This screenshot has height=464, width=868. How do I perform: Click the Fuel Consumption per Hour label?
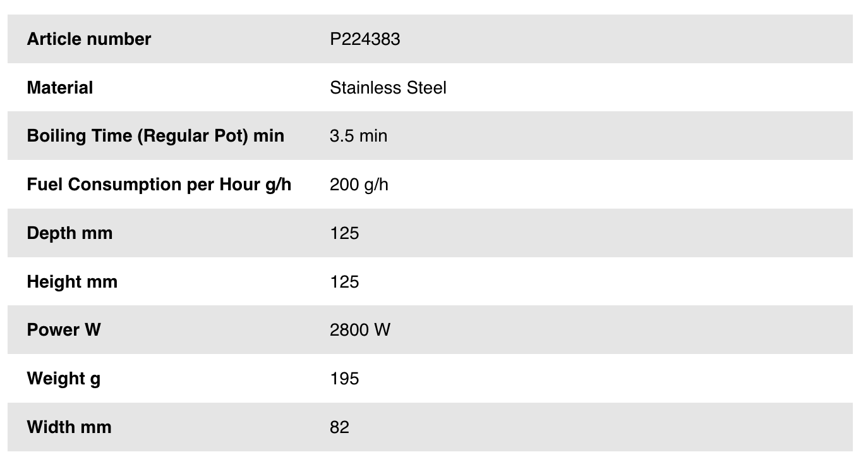(x=159, y=185)
